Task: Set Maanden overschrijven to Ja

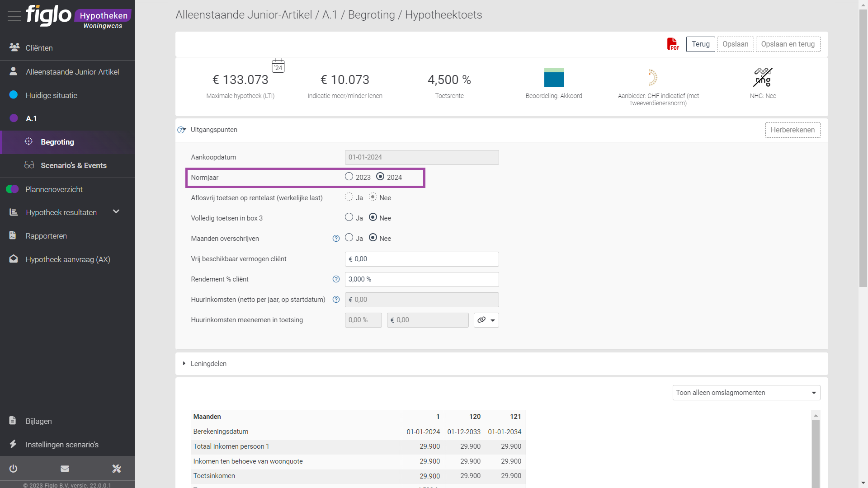Action: (x=349, y=238)
